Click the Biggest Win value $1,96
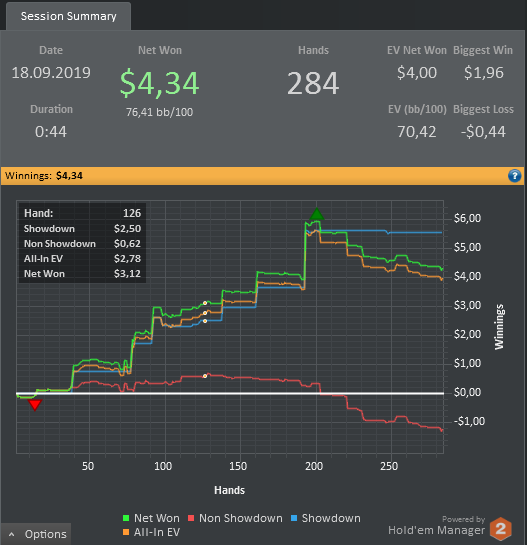This screenshot has width=527, height=545. [484, 73]
